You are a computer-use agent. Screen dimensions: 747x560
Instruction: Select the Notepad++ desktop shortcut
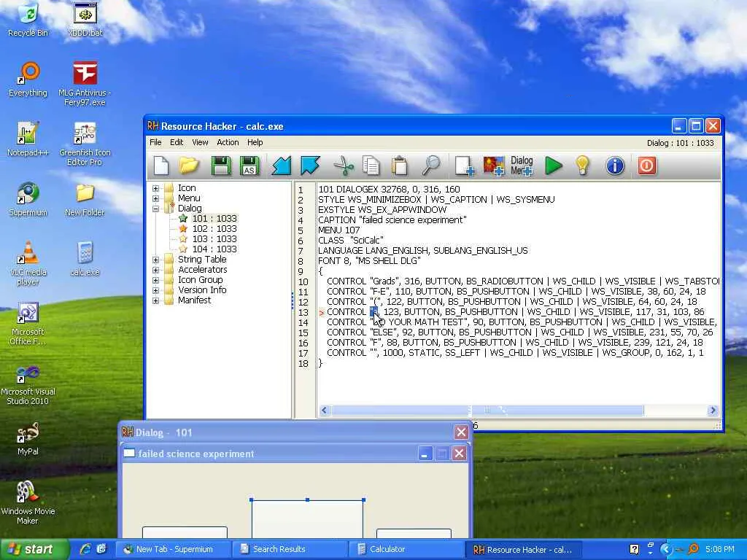(x=28, y=139)
